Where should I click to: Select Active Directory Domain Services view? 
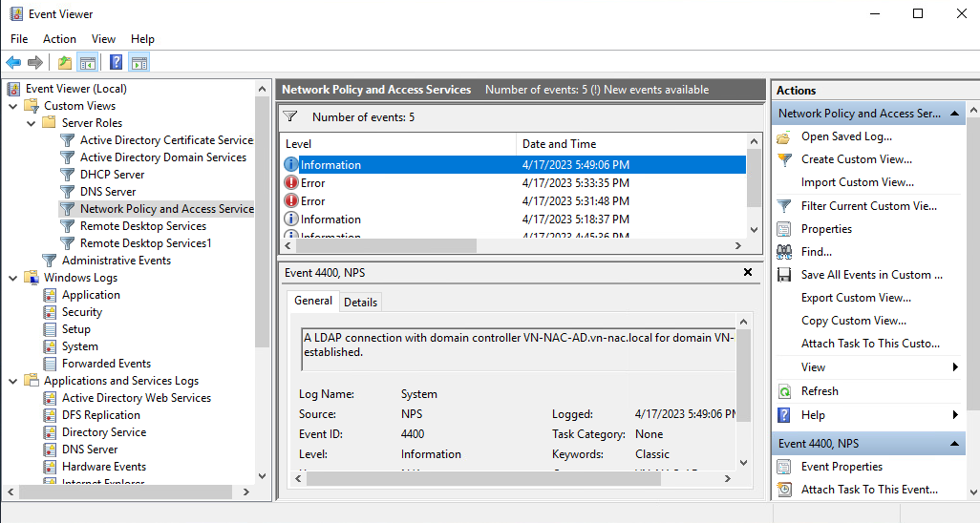pos(163,157)
